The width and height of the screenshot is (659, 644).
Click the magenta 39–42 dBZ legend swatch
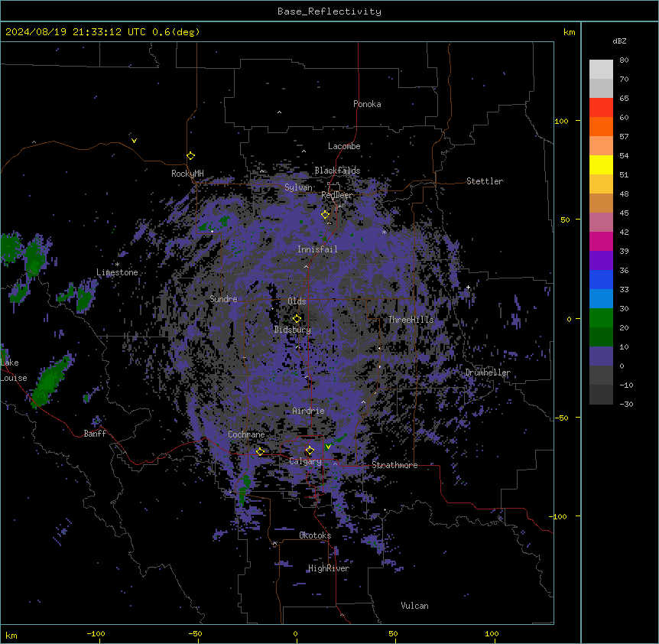pyautogui.click(x=601, y=241)
